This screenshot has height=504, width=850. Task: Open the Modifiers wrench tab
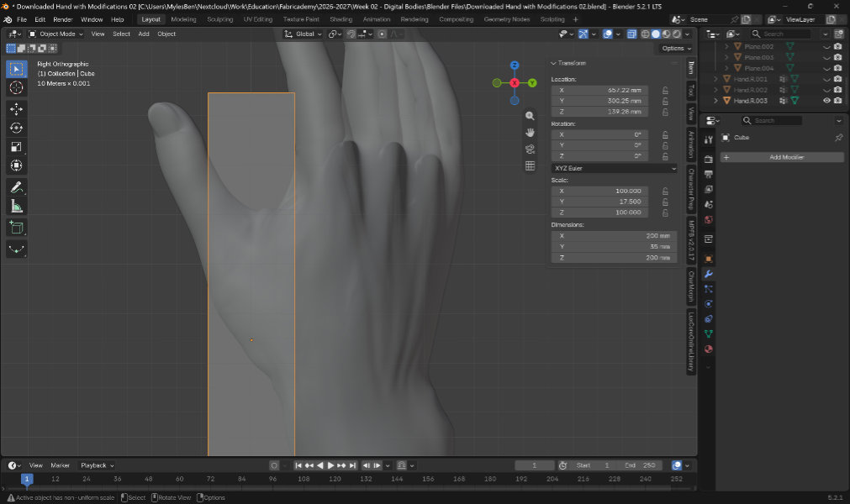[x=709, y=274]
